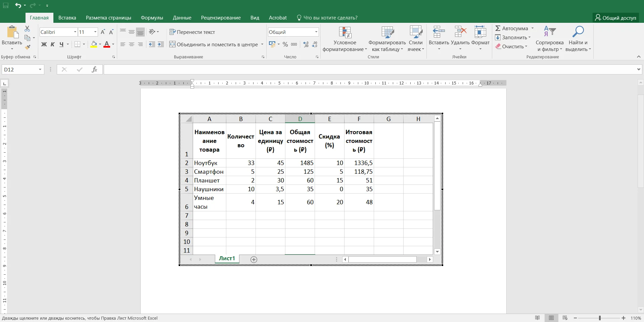Click the percent style icon
Image resolution: width=644 pixels, height=322 pixels.
(x=285, y=44)
